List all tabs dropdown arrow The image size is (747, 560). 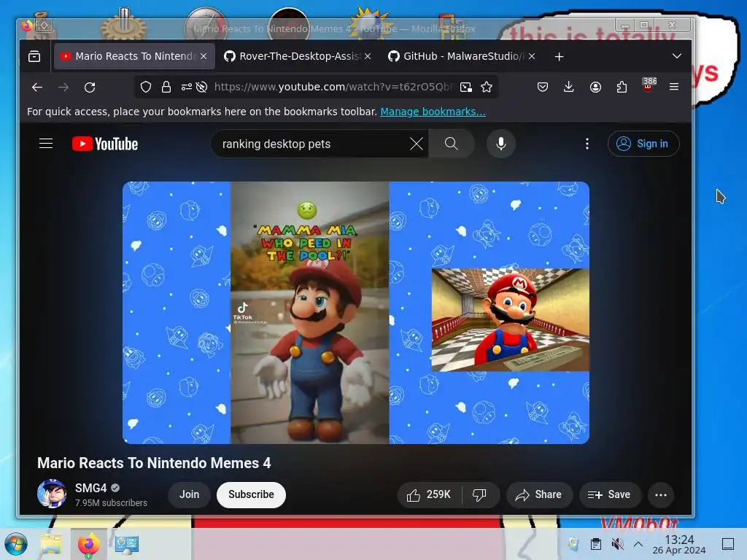pos(676,56)
